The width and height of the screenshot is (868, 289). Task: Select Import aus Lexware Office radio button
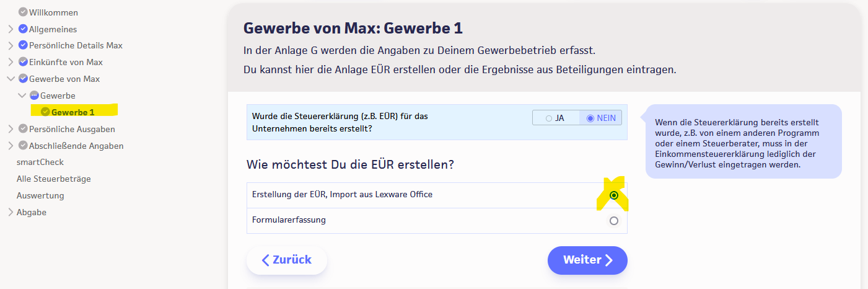(613, 195)
